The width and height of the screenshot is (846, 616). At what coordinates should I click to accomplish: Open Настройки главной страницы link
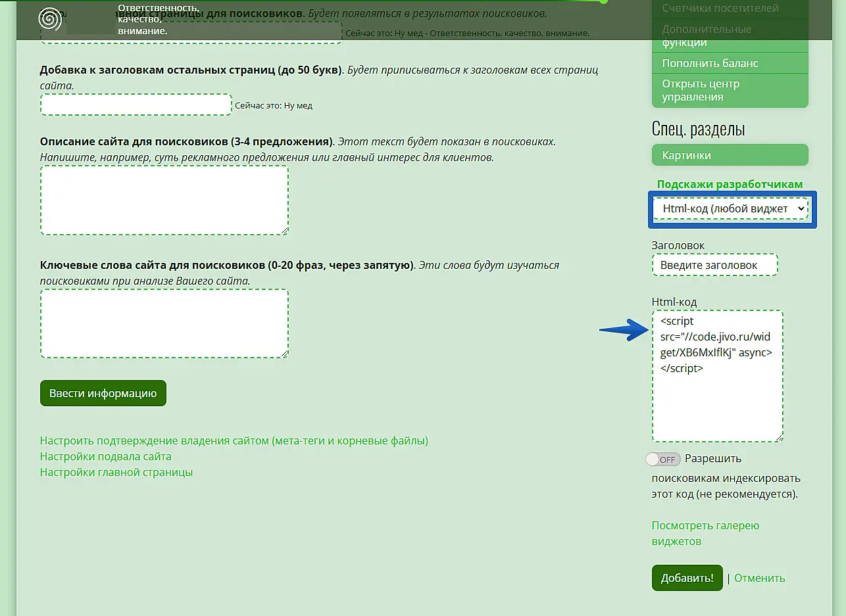coord(116,472)
